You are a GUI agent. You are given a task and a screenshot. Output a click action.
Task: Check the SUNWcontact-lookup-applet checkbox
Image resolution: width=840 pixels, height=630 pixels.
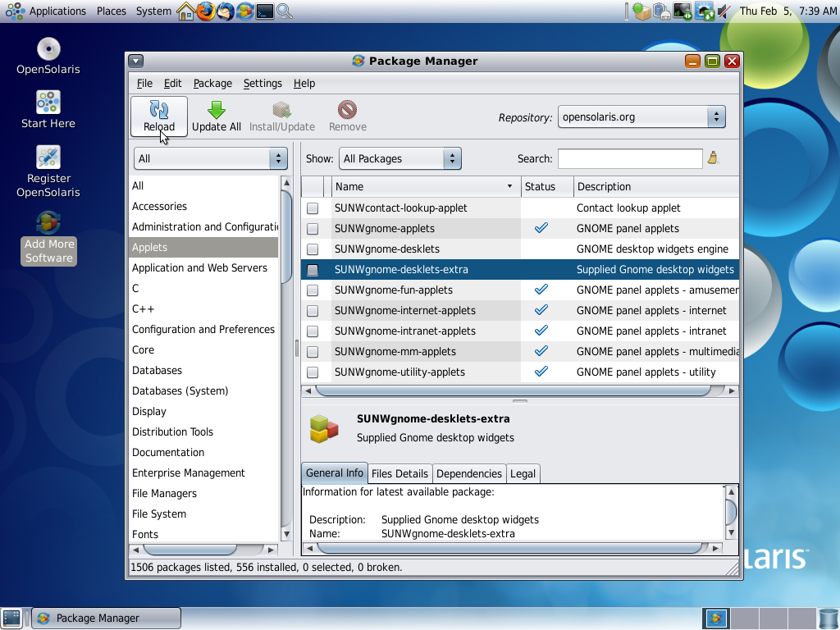click(x=313, y=208)
